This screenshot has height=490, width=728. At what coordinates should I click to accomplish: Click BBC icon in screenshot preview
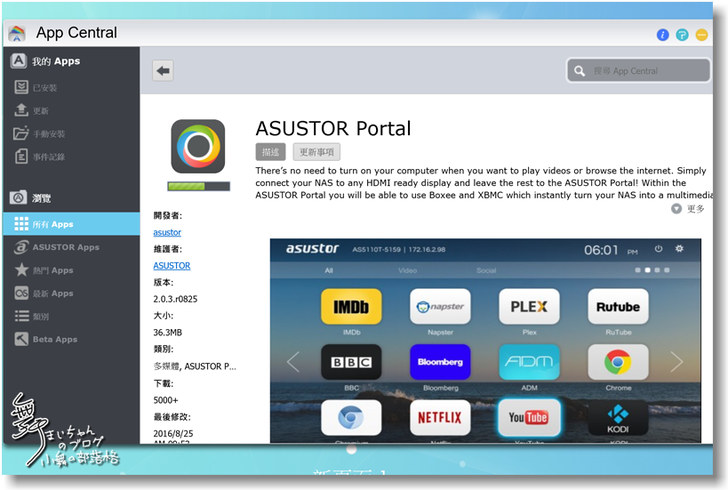(351, 362)
